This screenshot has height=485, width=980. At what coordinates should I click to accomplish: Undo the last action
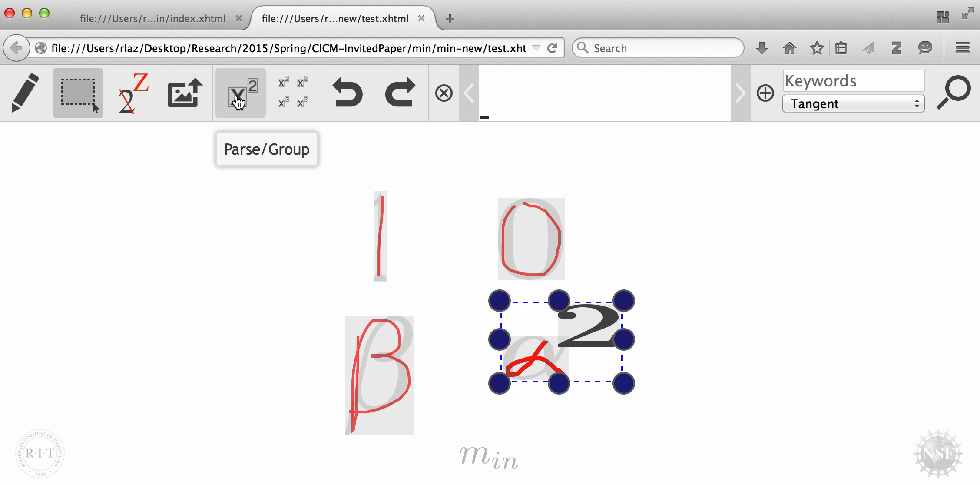pos(347,92)
